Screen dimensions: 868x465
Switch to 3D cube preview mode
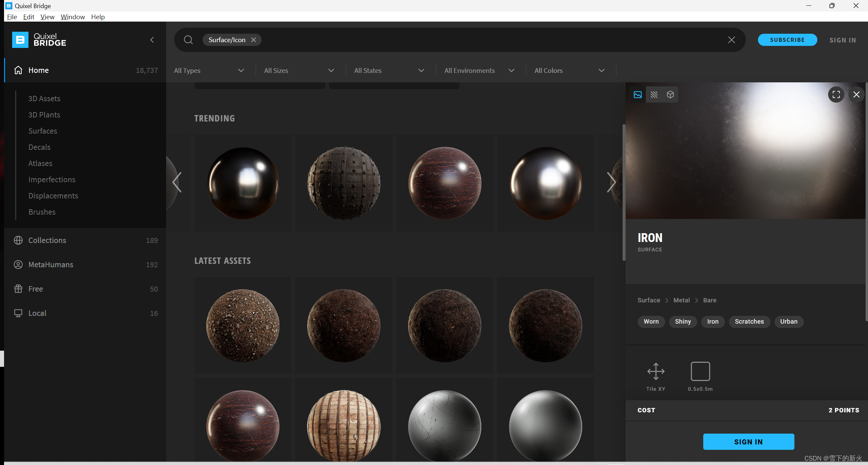[670, 94]
